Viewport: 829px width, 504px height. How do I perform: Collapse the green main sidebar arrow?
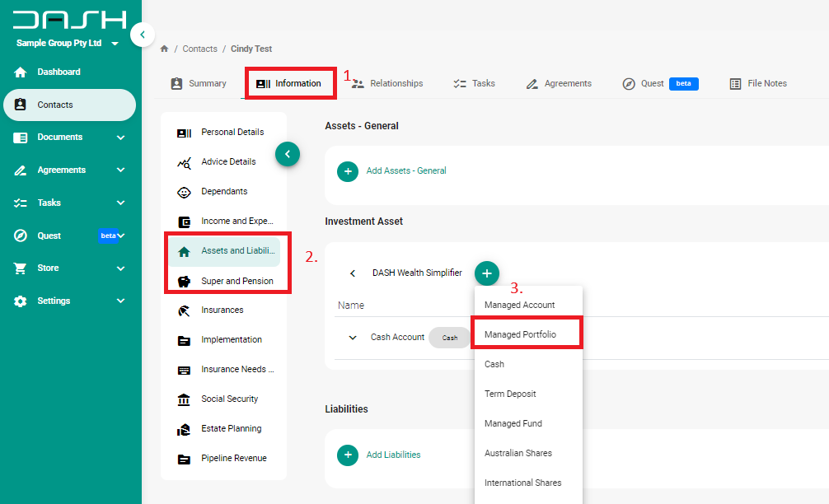click(x=143, y=35)
